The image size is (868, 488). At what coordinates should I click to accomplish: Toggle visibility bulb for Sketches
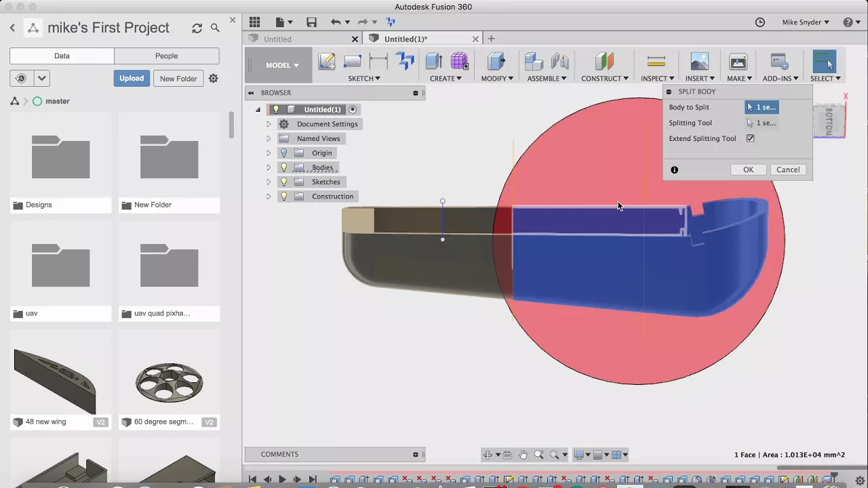click(284, 182)
